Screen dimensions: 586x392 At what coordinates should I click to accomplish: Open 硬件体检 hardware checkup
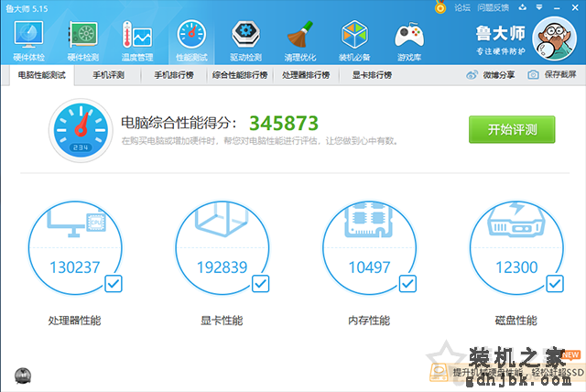coord(28,41)
